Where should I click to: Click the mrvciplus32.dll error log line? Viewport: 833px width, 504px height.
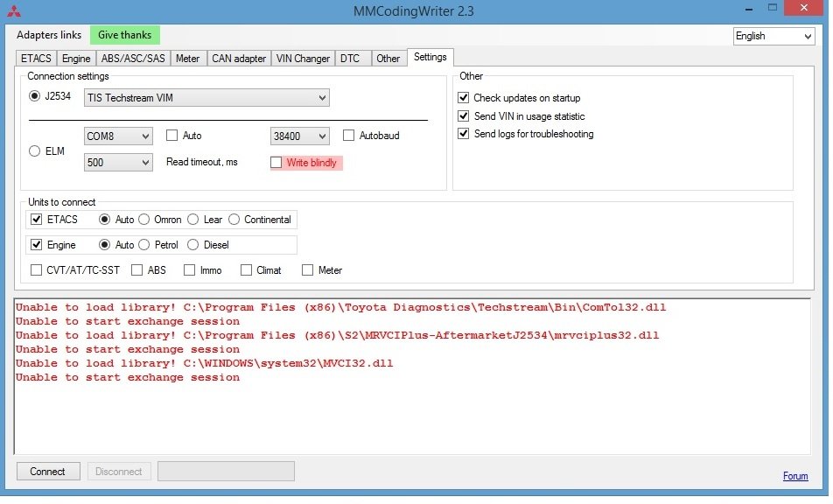(338, 336)
